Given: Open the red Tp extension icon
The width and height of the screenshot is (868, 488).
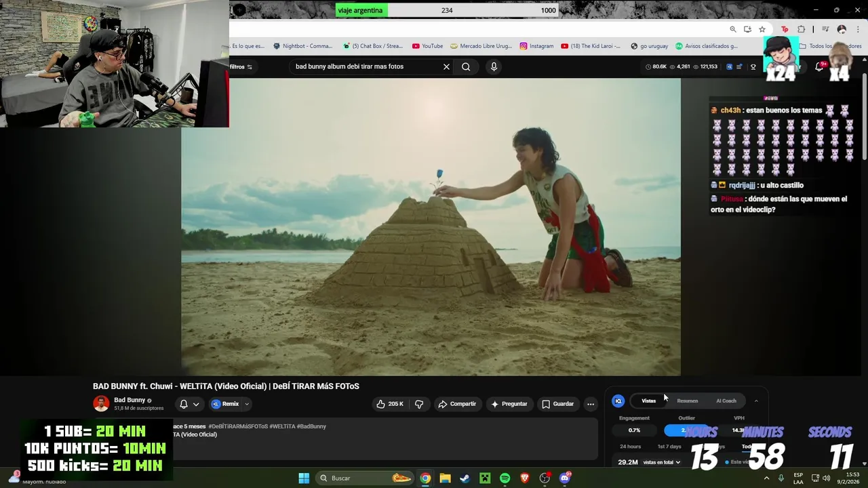Looking at the screenshot, I should (x=785, y=29).
